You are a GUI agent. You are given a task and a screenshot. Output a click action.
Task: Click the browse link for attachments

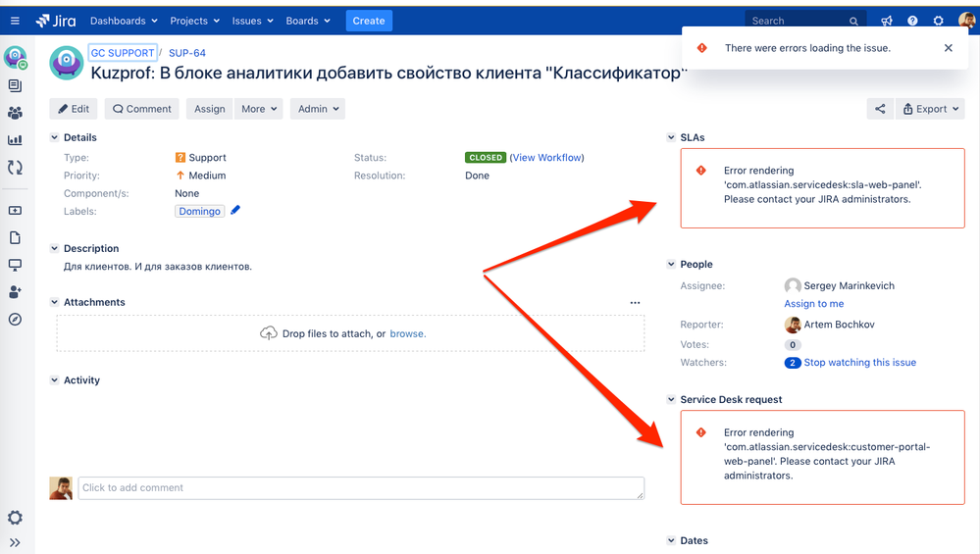click(x=407, y=333)
